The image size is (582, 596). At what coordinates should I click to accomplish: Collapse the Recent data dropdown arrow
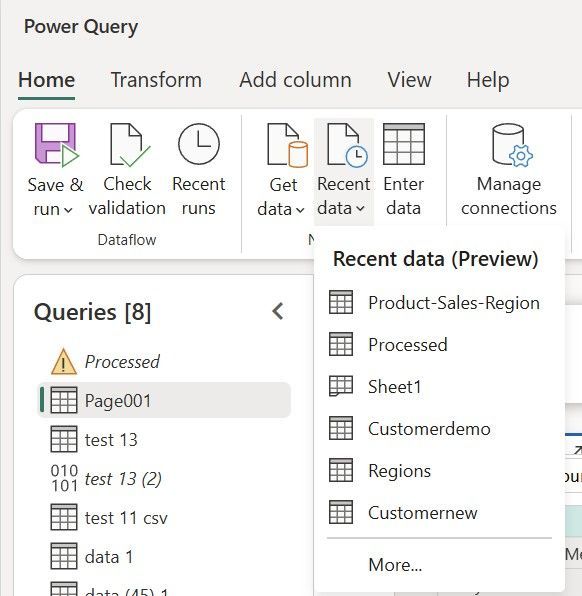coord(360,209)
